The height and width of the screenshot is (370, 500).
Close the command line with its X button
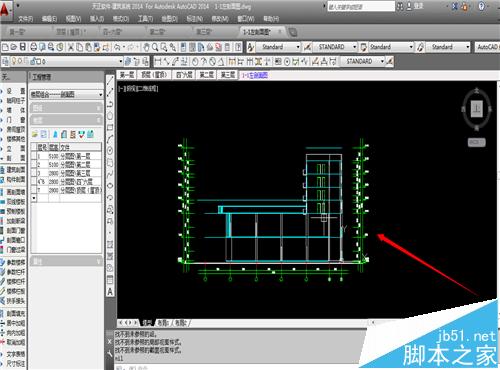(x=110, y=342)
